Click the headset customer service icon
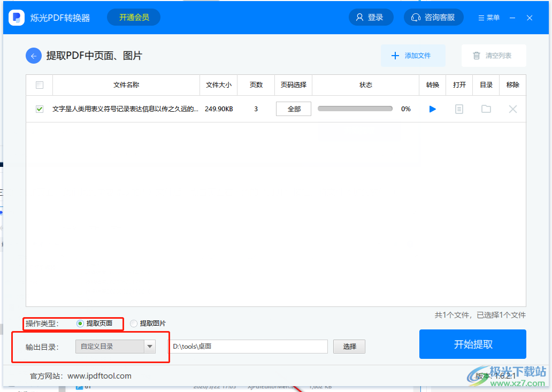Viewport: 552px width, 392px height. point(416,17)
